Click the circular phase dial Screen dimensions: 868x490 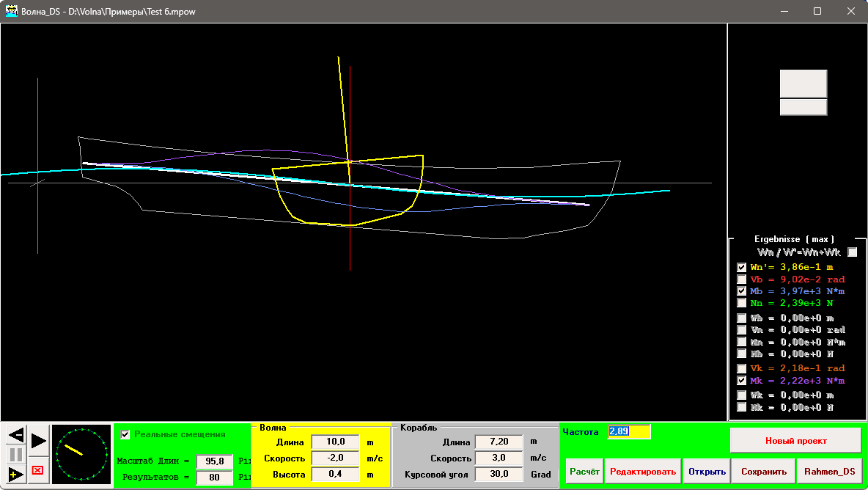point(81,454)
